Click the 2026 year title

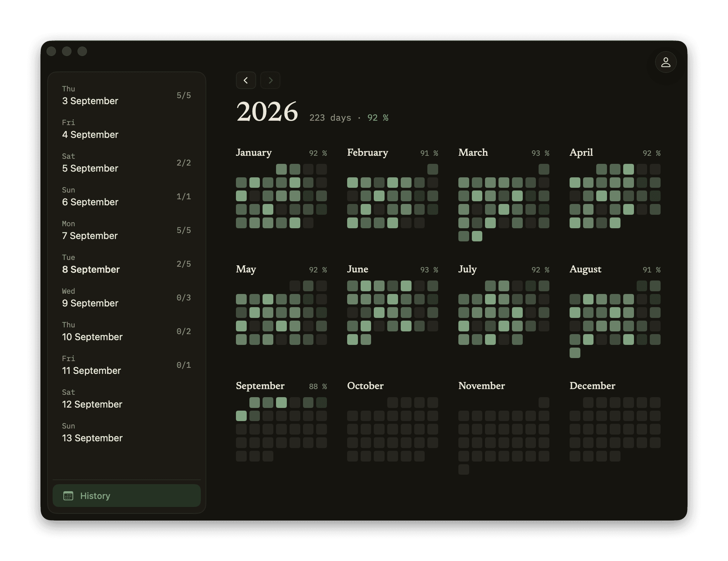coord(267,112)
